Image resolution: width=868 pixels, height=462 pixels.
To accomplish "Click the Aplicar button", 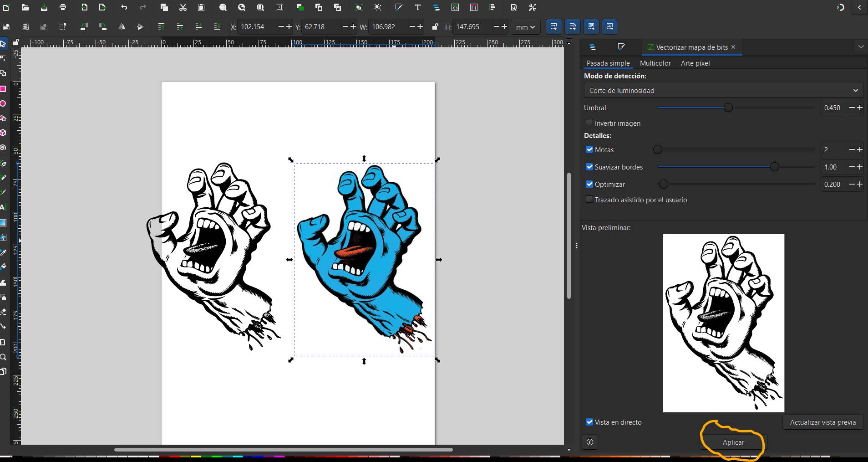I will point(733,442).
